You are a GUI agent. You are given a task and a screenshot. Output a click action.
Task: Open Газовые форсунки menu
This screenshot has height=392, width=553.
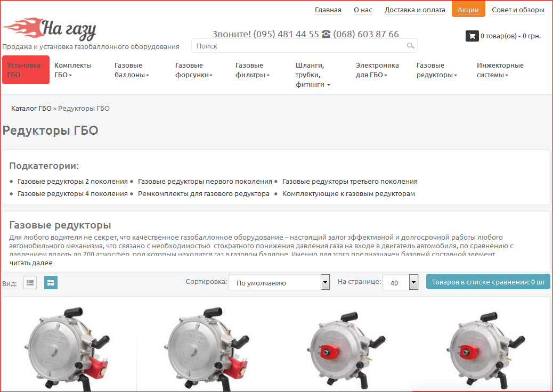pos(193,70)
